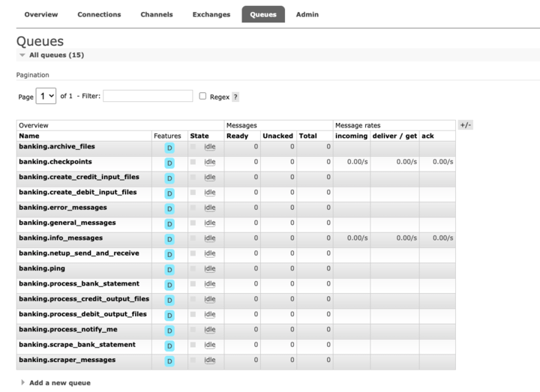Open the banking.process_bank_statement queue

[x=79, y=283]
